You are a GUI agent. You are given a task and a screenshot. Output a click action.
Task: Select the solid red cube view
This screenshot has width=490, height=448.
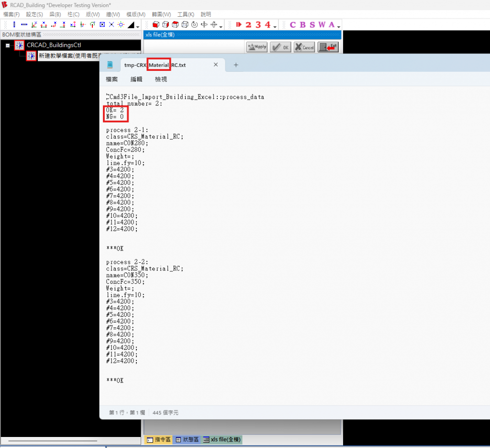(x=156, y=24)
